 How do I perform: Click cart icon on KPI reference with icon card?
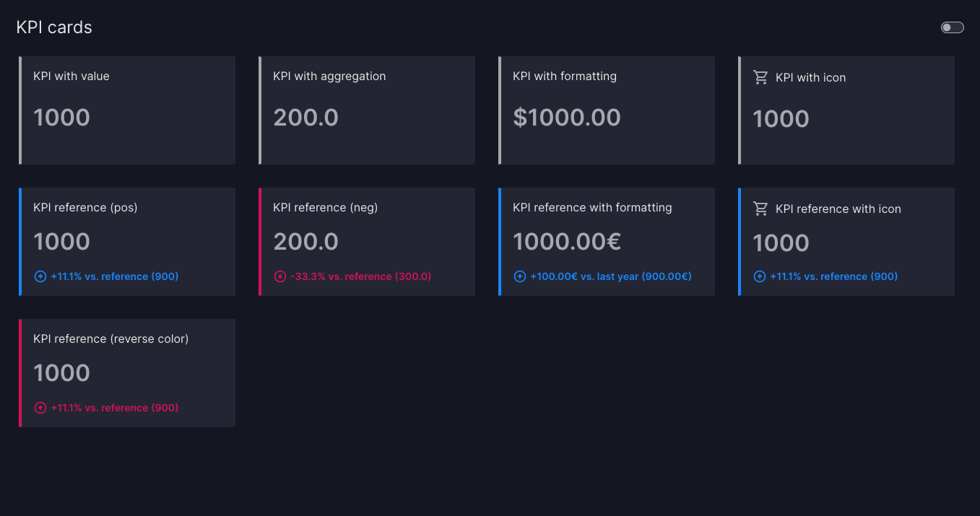760,209
